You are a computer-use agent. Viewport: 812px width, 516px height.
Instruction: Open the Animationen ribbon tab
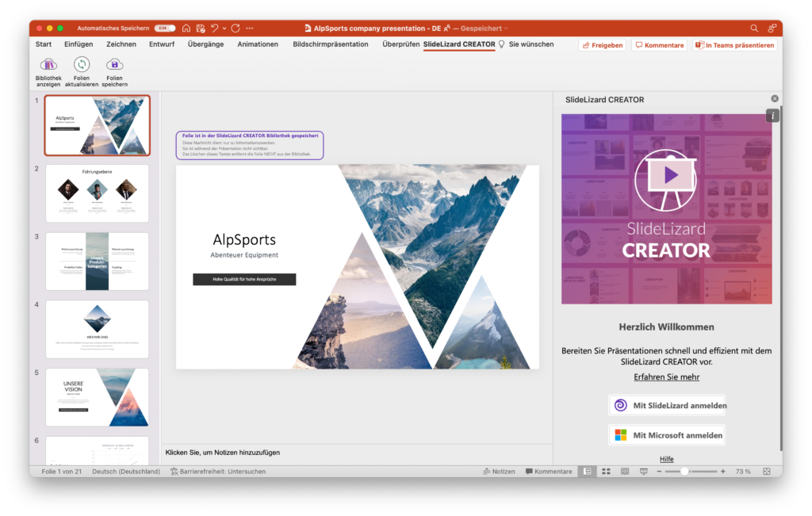[x=258, y=44]
